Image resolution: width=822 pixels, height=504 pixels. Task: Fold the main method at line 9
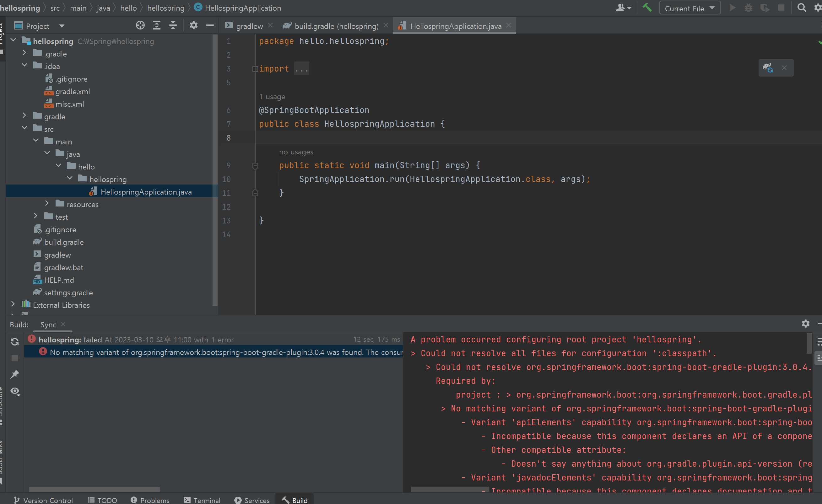tap(255, 165)
